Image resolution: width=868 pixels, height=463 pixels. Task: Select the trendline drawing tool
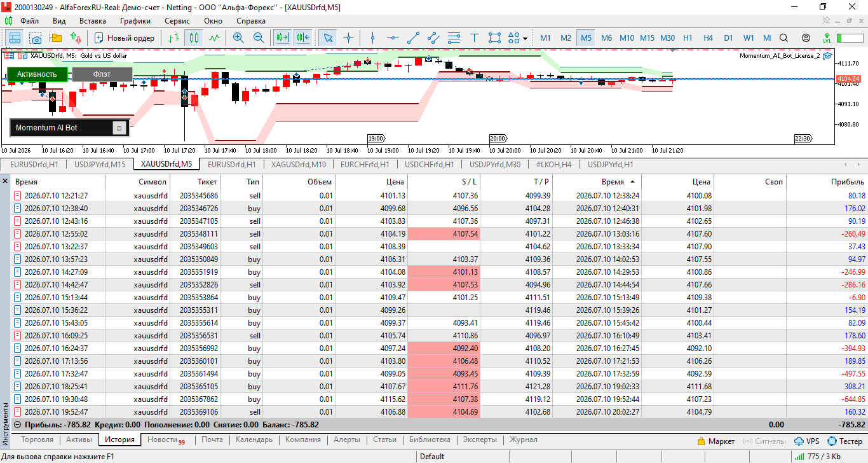(x=413, y=38)
